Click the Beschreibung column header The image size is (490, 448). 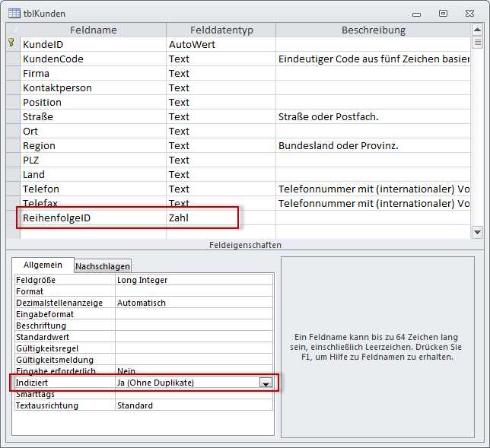(373, 30)
